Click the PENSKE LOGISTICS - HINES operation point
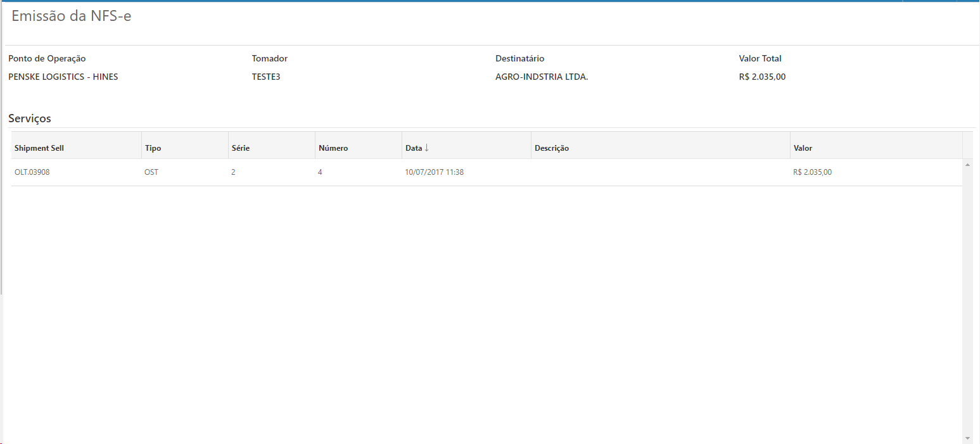This screenshot has width=980, height=444. click(x=63, y=77)
